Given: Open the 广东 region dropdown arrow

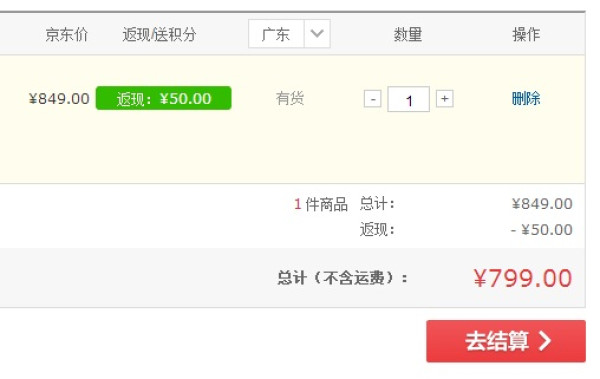Looking at the screenshot, I should (317, 34).
